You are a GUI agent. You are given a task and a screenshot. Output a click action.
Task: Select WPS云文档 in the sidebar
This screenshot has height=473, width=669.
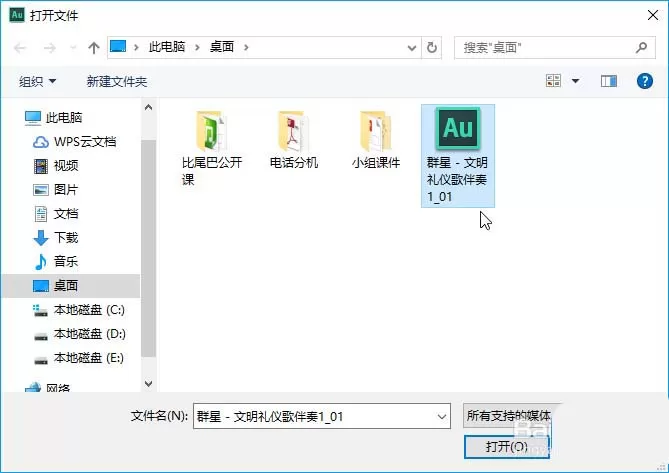tap(75, 142)
